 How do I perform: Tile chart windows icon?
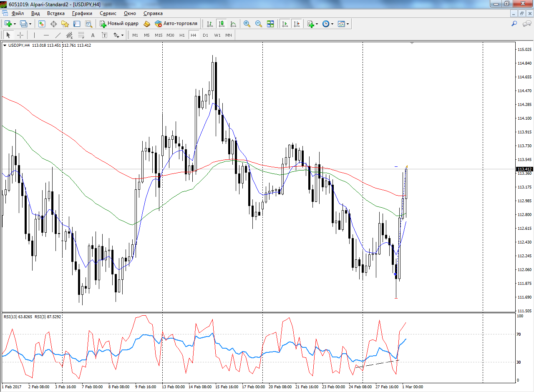click(270, 24)
